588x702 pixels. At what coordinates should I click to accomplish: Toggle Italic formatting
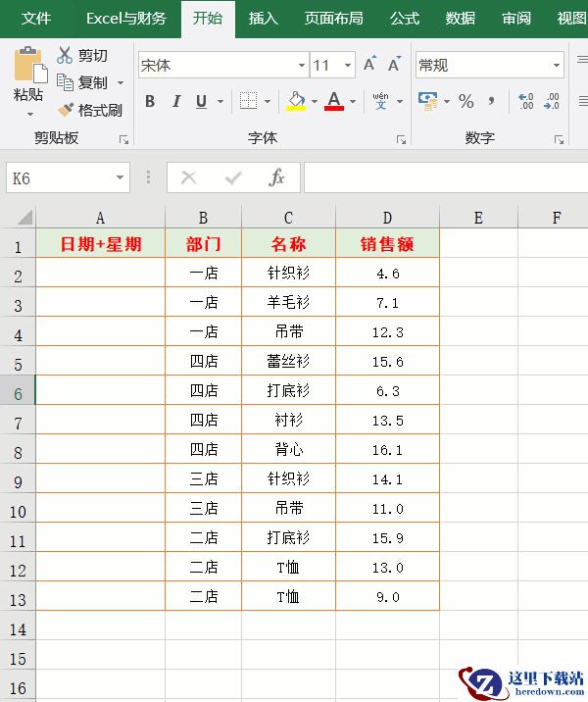point(176,102)
